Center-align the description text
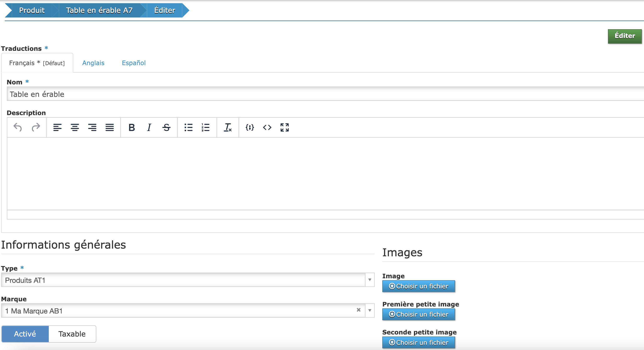The image size is (644, 350). click(75, 127)
